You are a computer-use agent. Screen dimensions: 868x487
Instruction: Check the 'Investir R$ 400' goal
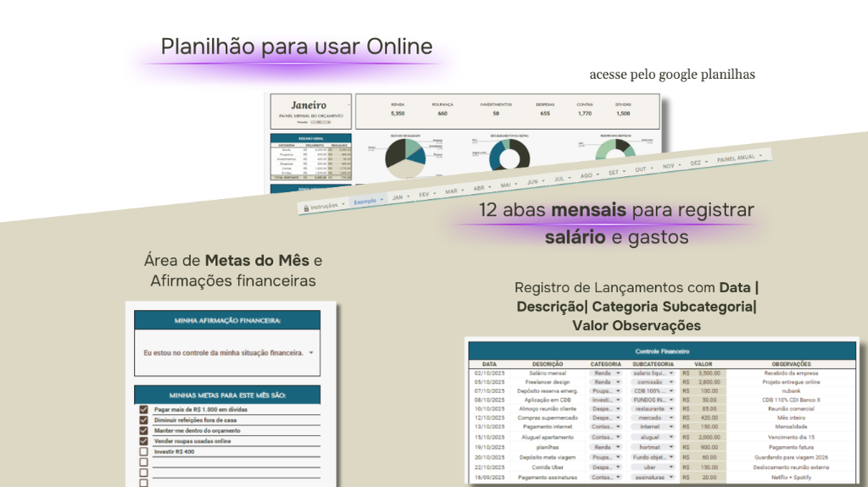coord(143,452)
